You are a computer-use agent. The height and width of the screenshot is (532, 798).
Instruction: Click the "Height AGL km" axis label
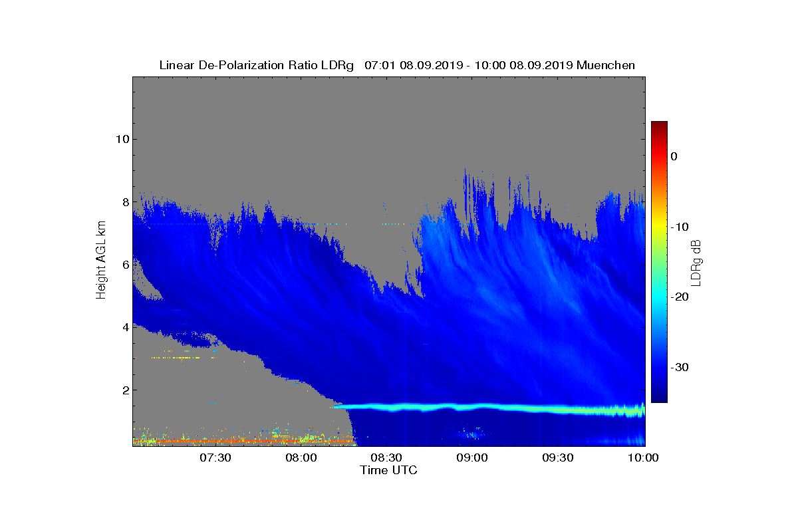coord(101,261)
